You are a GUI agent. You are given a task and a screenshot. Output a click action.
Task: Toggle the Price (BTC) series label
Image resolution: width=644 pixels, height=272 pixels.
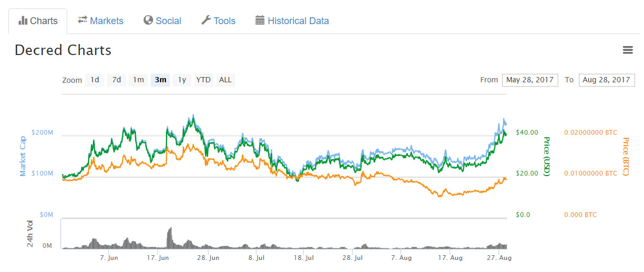click(x=626, y=156)
